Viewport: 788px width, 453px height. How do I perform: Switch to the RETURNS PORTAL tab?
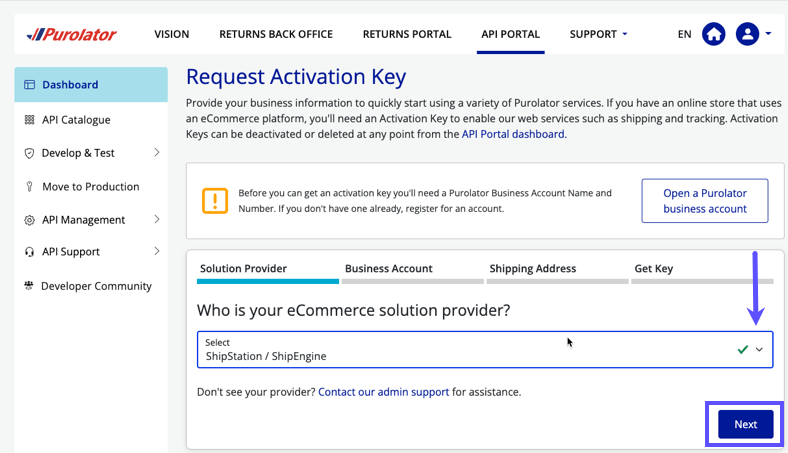407,34
